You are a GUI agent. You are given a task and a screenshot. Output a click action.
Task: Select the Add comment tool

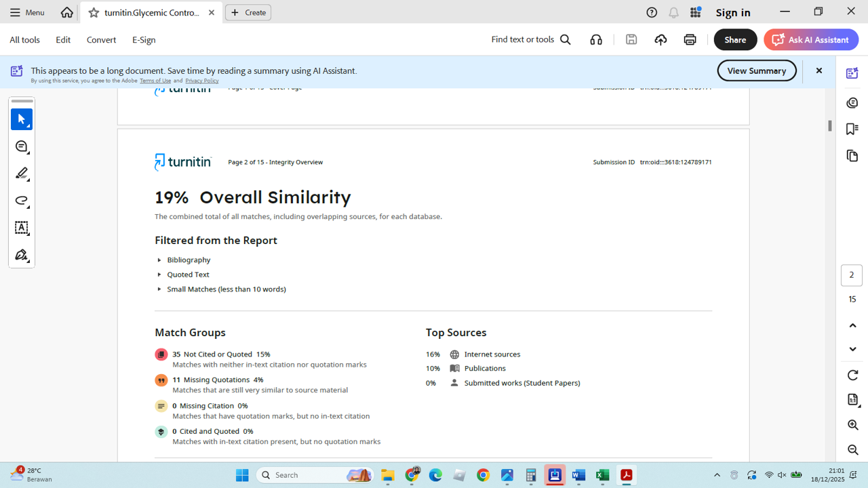point(22,146)
